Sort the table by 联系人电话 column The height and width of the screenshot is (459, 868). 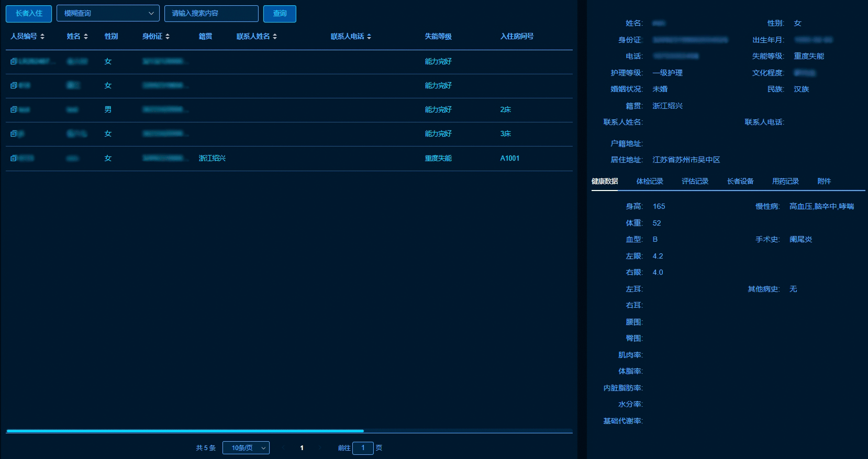[369, 37]
